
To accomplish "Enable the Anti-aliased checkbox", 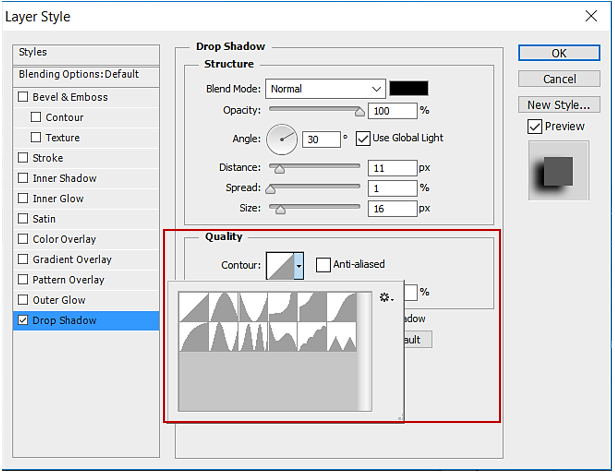I will coord(323,265).
